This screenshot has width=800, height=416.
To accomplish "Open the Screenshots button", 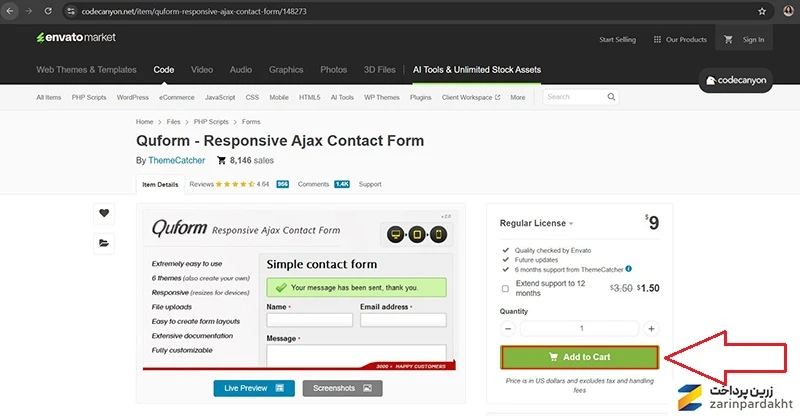I will tap(342, 388).
